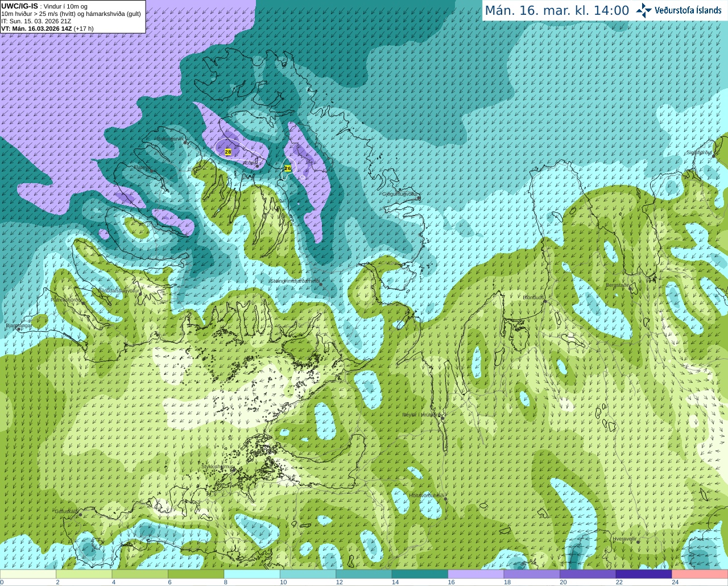The height and width of the screenshot is (586, 728).
Task: Click the Steingrímsfjarðarheiði label
Action: point(295,281)
